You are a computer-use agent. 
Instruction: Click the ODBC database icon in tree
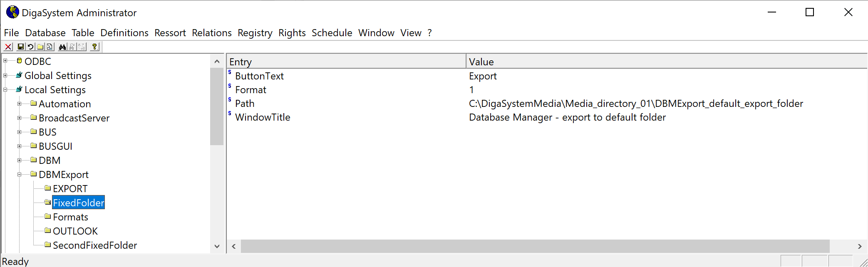tap(19, 61)
